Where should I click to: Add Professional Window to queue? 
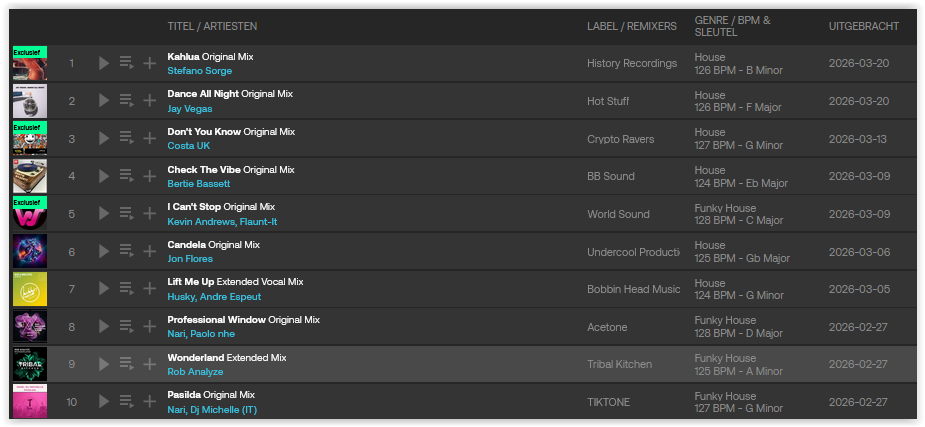coord(126,327)
